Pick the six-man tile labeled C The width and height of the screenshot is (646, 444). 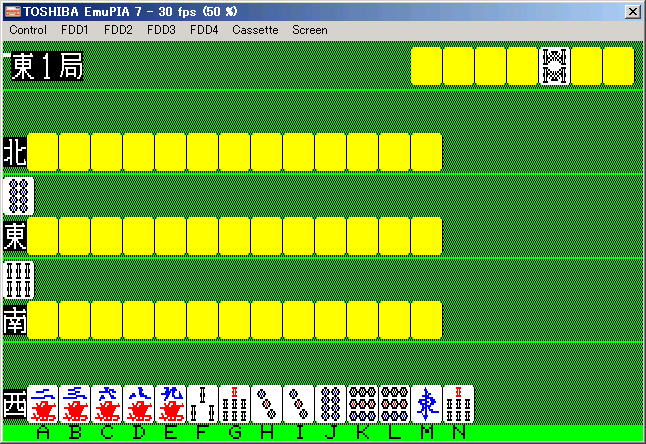[107, 405]
